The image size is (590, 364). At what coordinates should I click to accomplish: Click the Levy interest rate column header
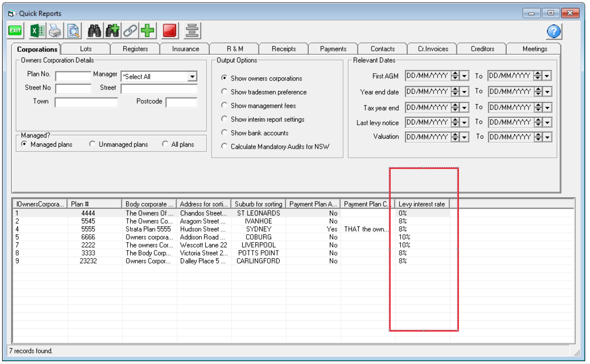coord(422,204)
